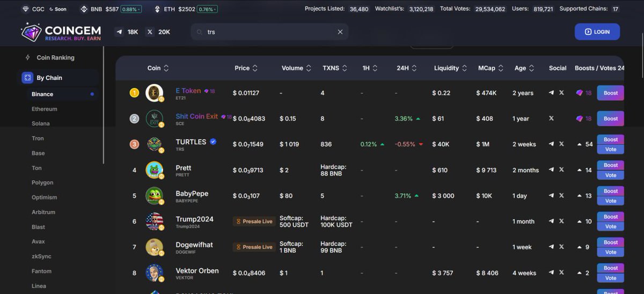Sort table by 1H column
Image resolution: width=644 pixels, height=294 pixels.
tap(370, 68)
